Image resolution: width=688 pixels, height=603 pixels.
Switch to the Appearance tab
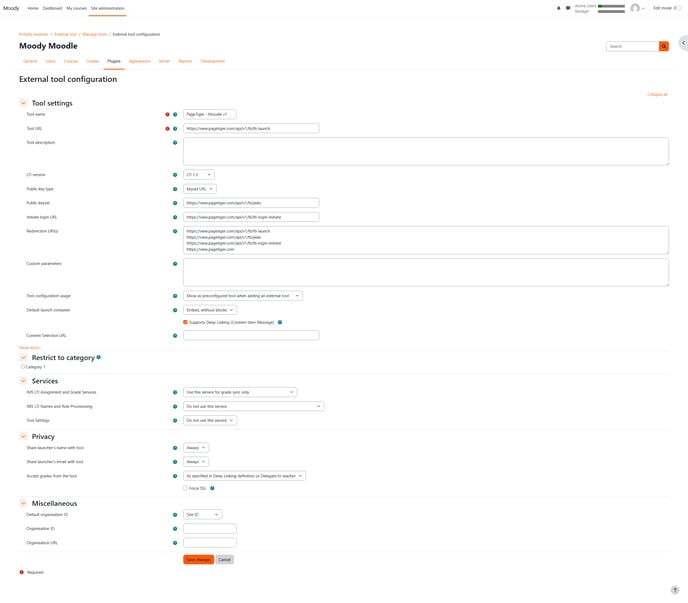point(140,61)
